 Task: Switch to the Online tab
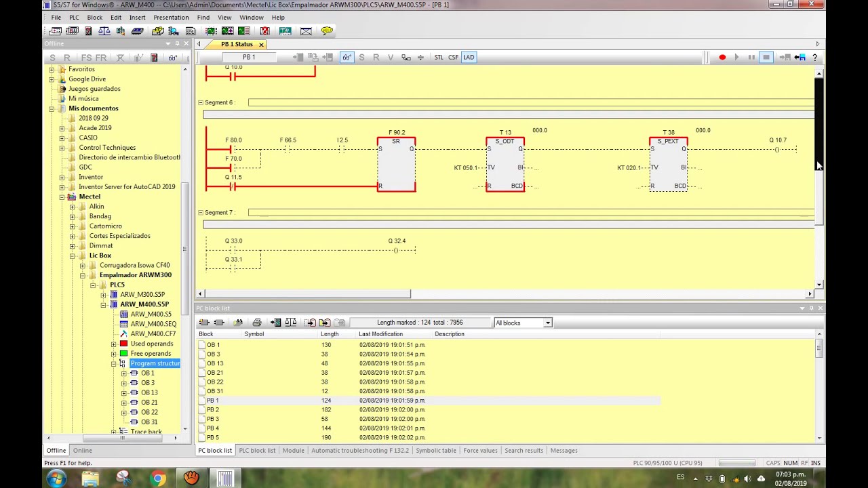coord(82,450)
